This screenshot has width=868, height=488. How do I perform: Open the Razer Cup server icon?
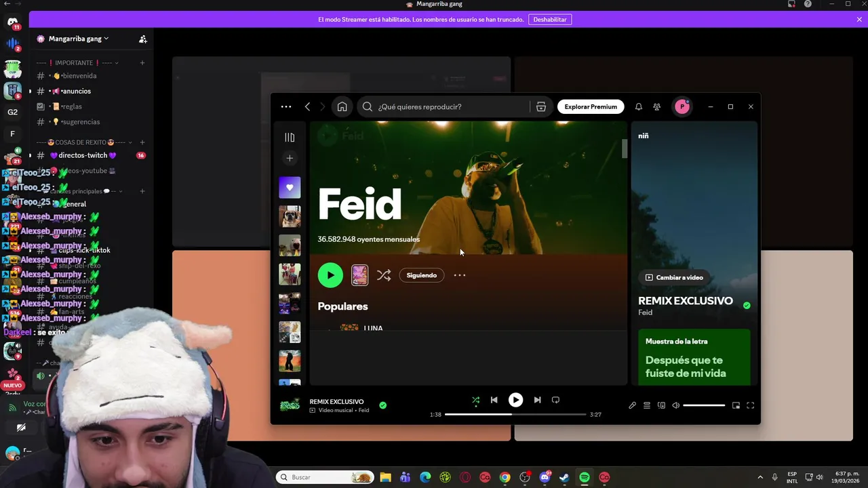coord(13,69)
